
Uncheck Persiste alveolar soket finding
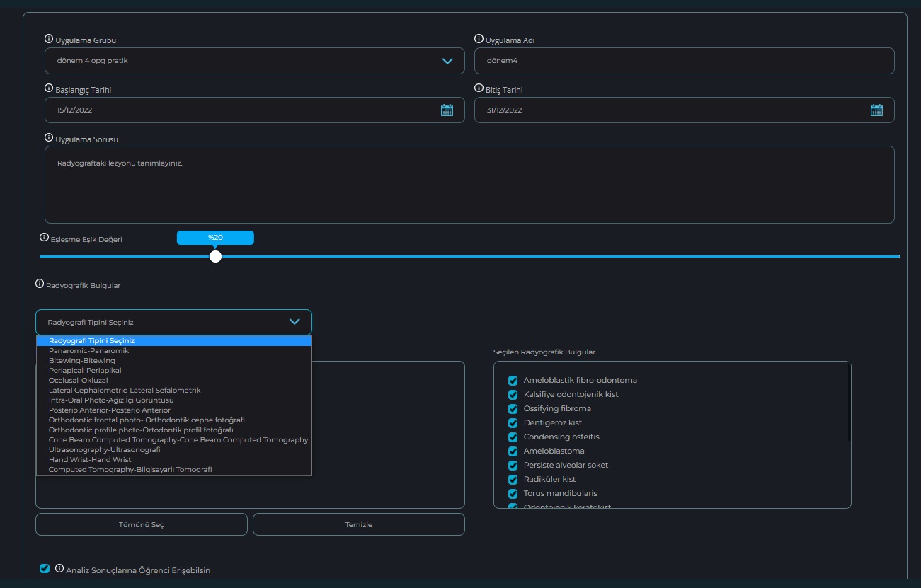coord(513,466)
